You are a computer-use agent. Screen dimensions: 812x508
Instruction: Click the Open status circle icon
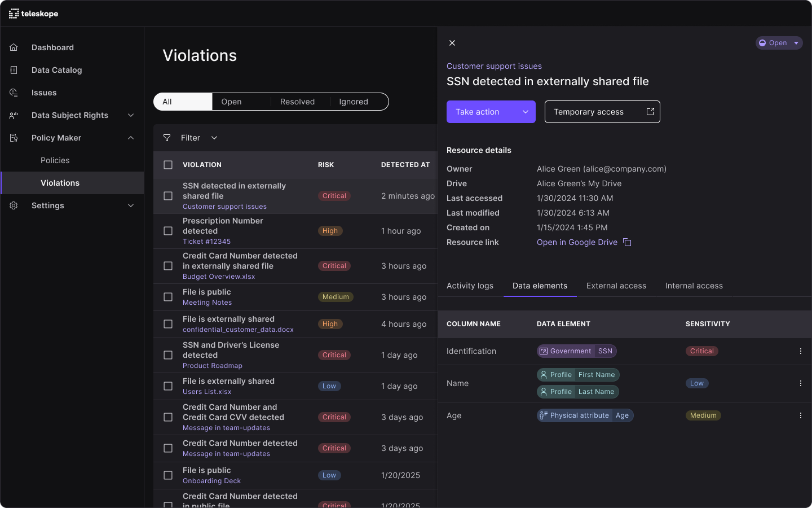pos(762,43)
